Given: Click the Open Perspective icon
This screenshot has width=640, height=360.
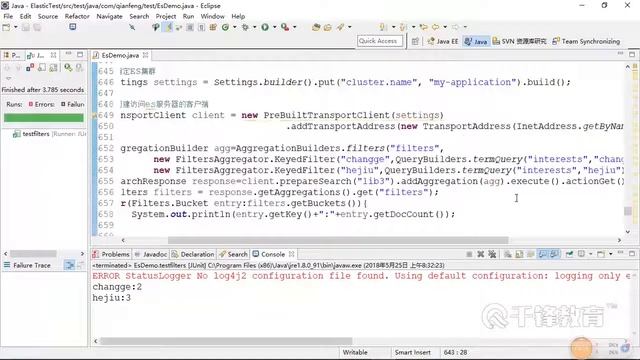Looking at the screenshot, I should 415,41.
